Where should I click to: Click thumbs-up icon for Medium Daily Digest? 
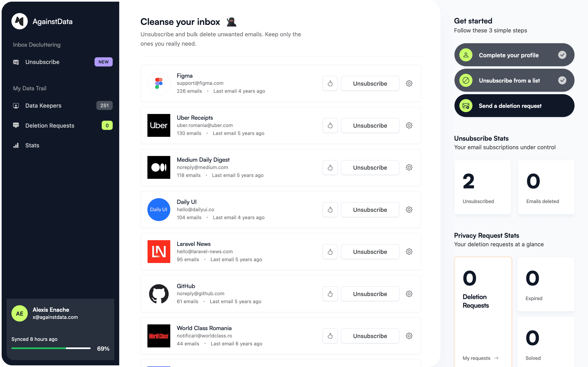[330, 167]
